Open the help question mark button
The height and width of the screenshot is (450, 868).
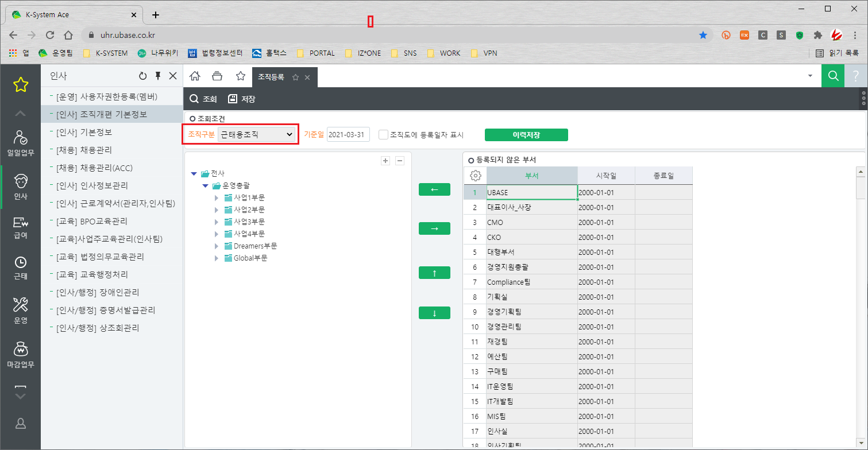coord(856,76)
